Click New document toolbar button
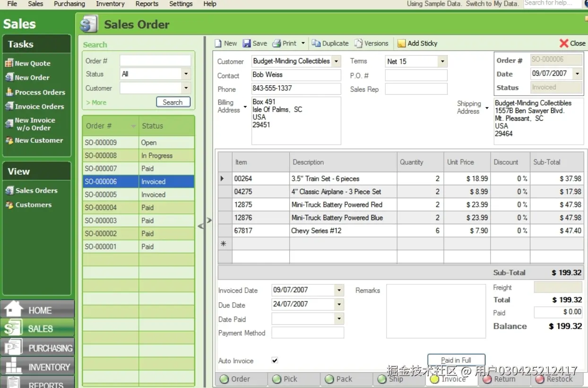Image resolution: width=588 pixels, height=388 pixels. [x=226, y=43]
